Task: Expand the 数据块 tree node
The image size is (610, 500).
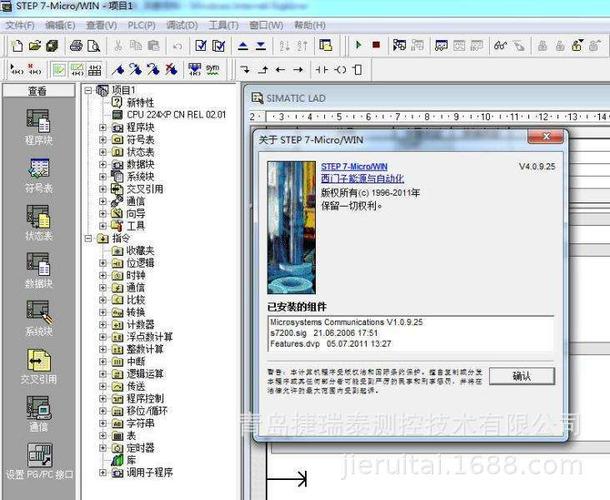Action: coord(103,164)
